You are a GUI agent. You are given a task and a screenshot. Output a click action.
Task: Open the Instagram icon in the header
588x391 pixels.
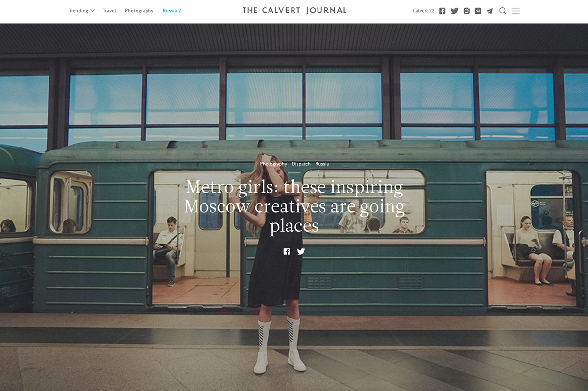pos(466,11)
